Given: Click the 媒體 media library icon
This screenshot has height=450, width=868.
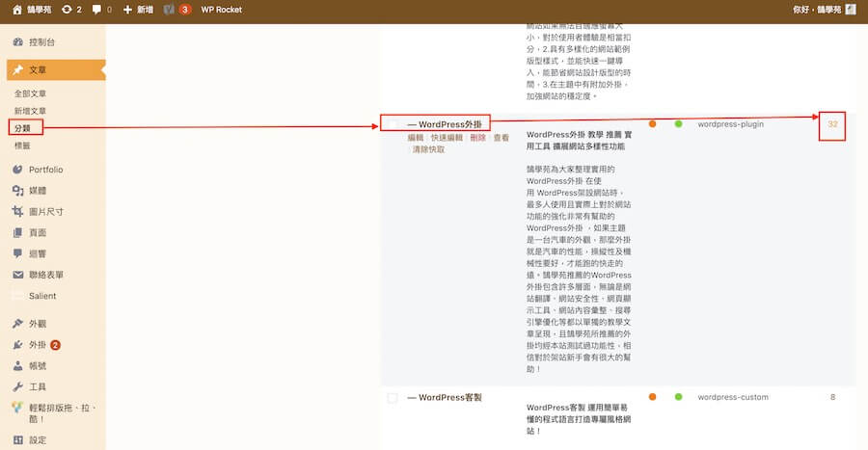Looking at the screenshot, I should pyautogui.click(x=18, y=190).
